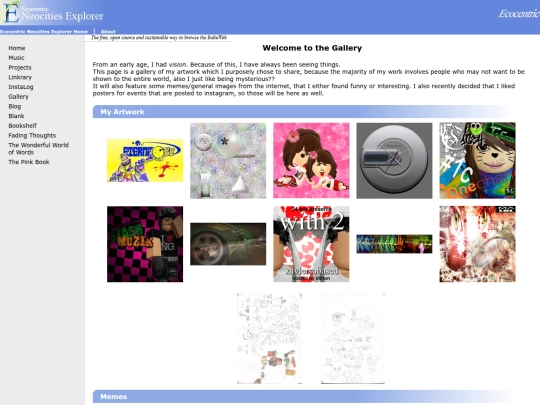
Task: Open the Blank link
Action: click(16, 116)
